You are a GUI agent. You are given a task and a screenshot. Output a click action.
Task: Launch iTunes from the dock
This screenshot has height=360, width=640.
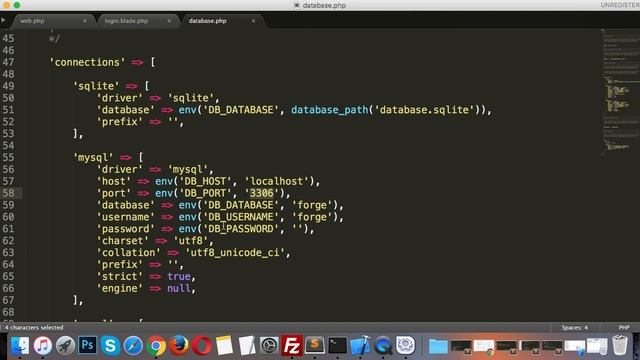pos(42,346)
